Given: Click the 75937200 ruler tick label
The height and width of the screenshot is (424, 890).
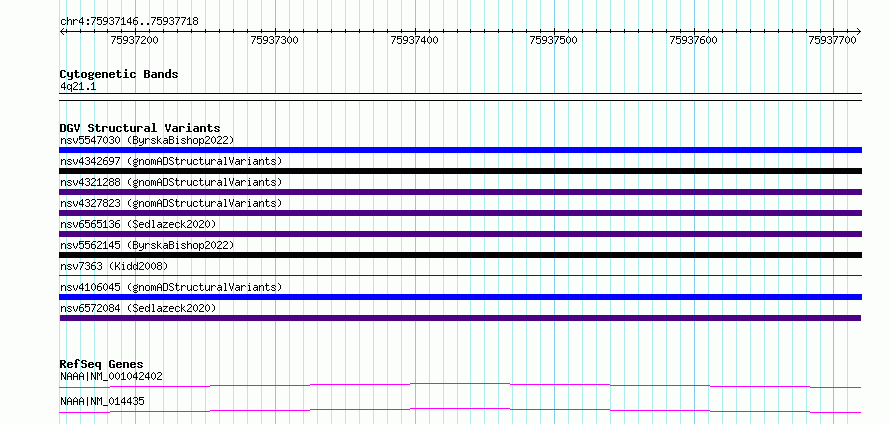Looking at the screenshot, I should tap(135, 40).
